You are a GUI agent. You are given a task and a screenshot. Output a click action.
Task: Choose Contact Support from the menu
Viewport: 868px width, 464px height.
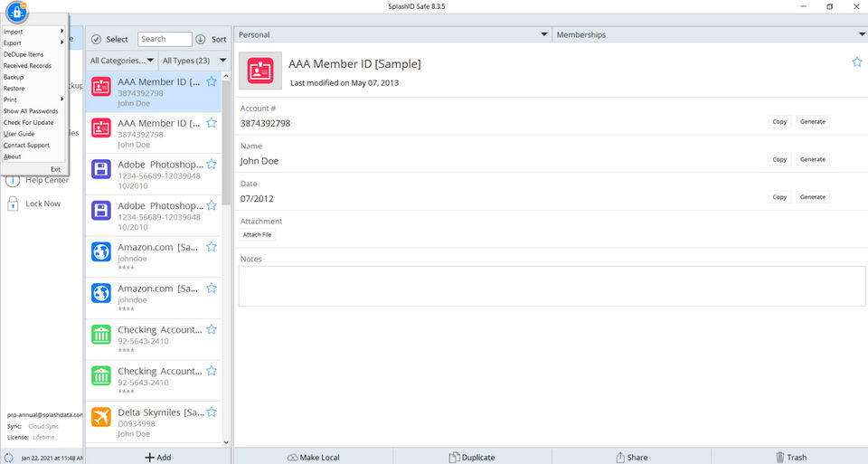33,145
